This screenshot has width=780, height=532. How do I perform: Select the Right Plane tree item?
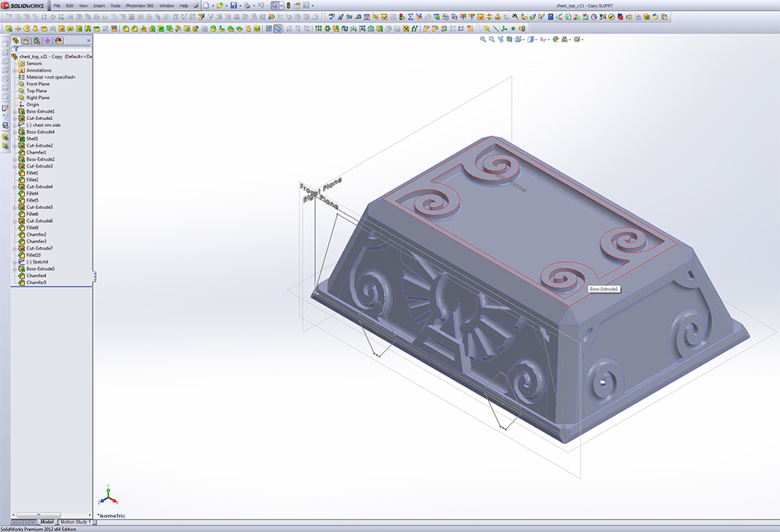pos(37,98)
